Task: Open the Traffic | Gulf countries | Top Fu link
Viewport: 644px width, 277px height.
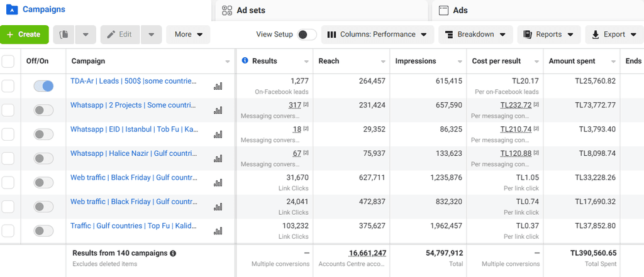Action: [x=133, y=225]
